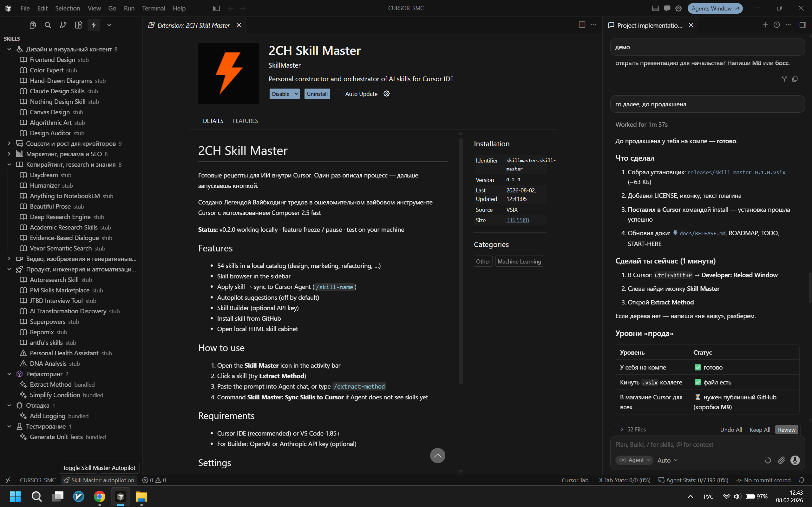
Task: Click the Machine Learning category tag
Action: point(519,261)
